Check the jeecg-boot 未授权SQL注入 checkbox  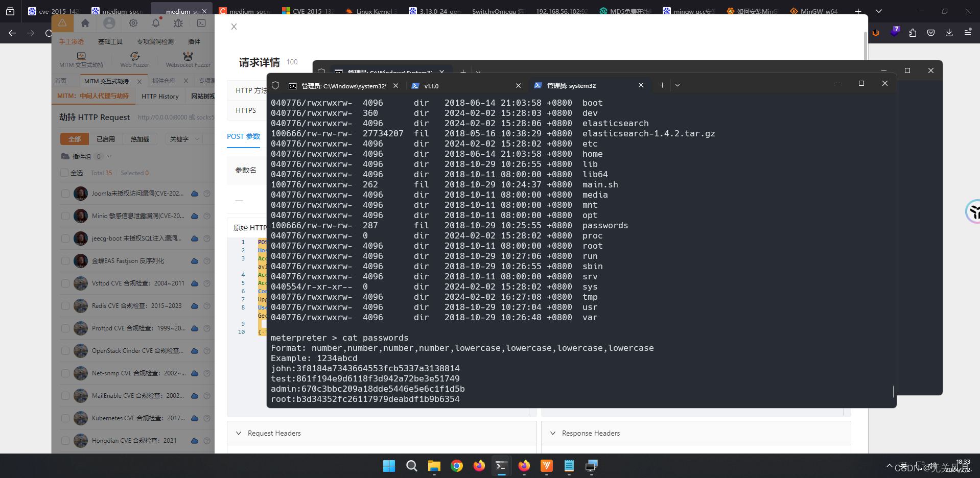65,238
